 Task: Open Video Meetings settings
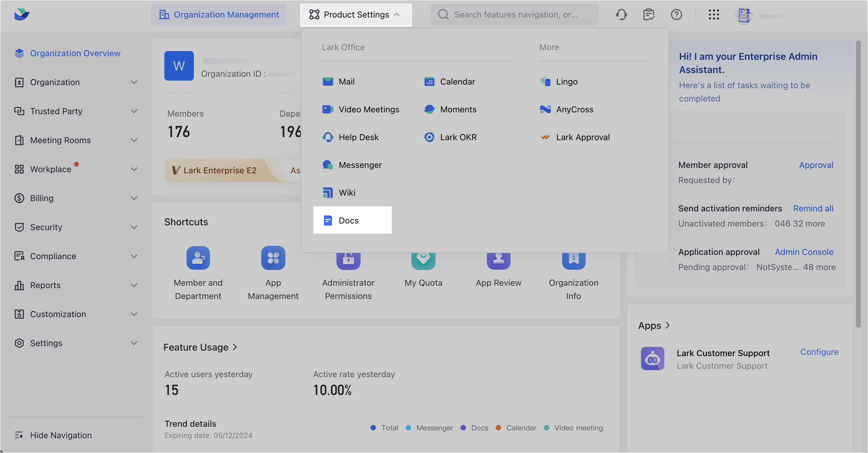[369, 109]
